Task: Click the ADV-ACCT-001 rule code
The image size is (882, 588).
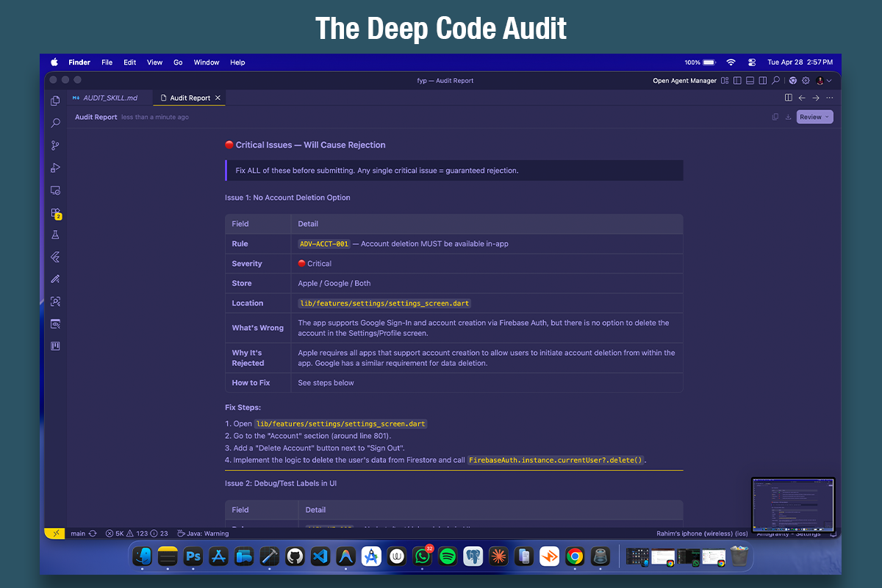Action: [x=324, y=244]
